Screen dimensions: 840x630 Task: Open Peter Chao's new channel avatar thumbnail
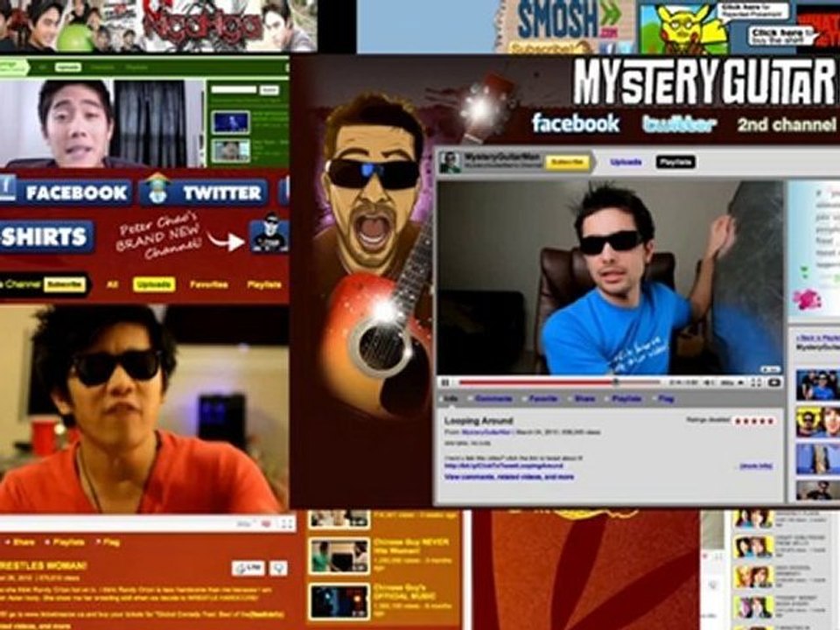tap(269, 233)
